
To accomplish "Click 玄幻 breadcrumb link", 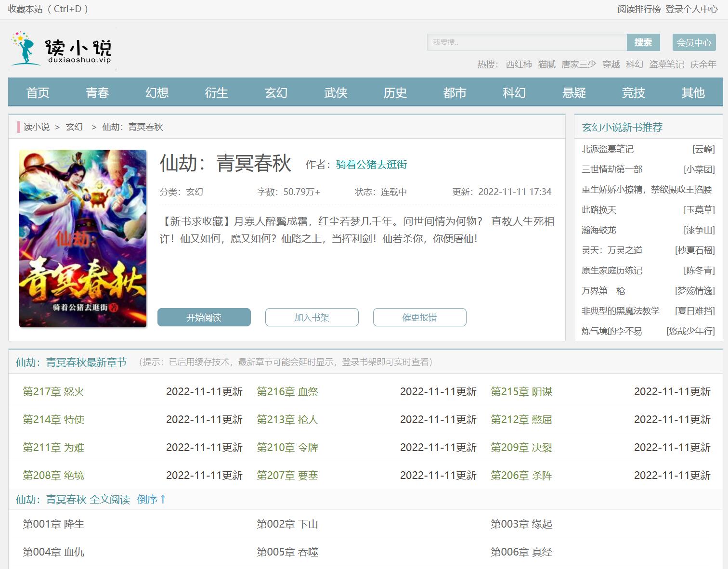I will 74,127.
